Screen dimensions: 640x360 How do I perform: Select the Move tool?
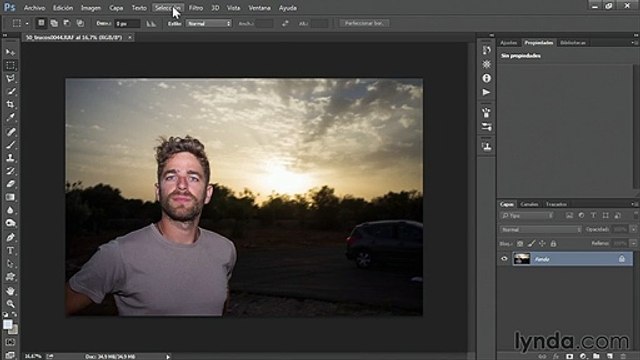tap(10, 52)
